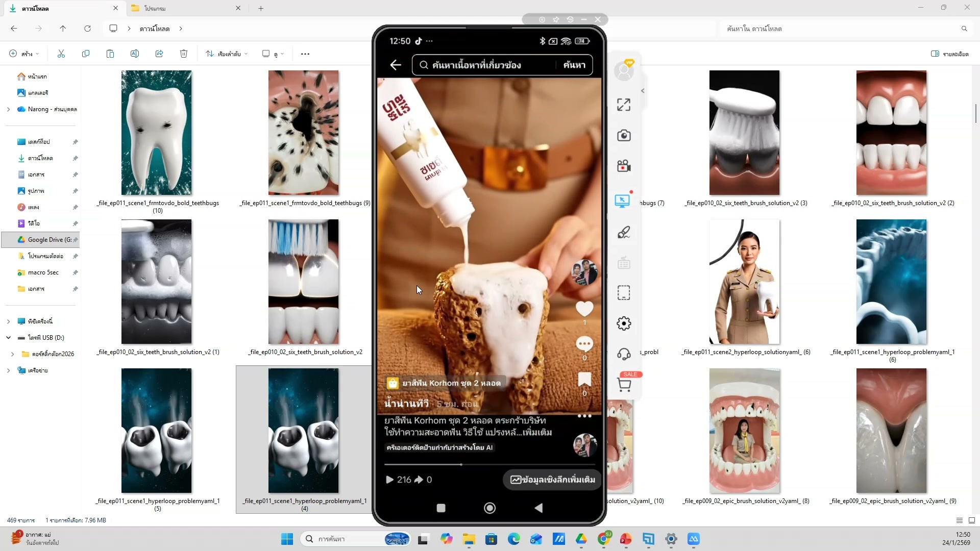Toggle the details pane button

949,54
